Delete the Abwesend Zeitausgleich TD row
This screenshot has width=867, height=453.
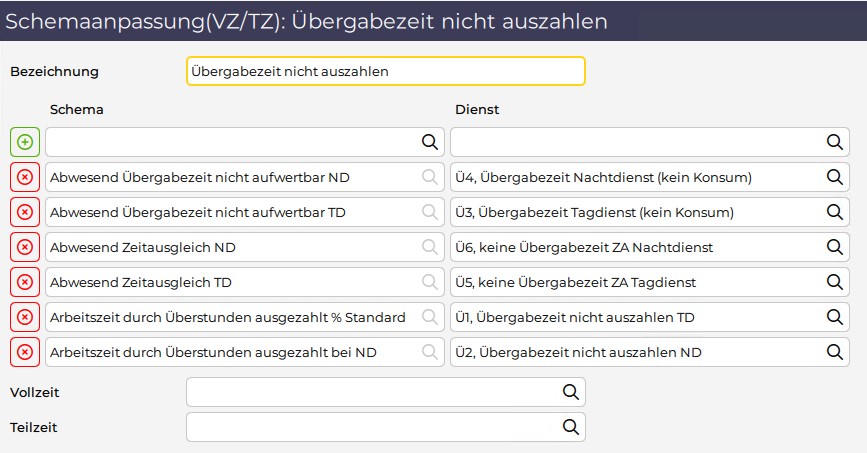tap(25, 282)
